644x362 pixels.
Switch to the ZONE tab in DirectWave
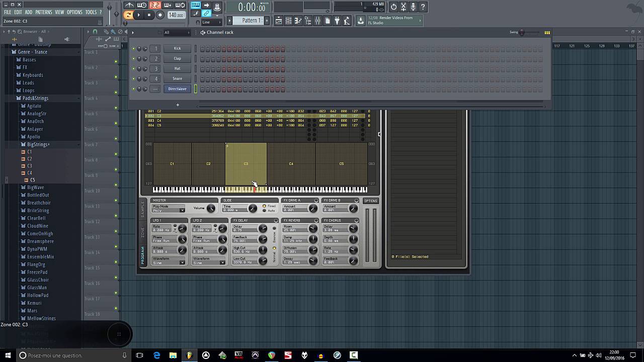(x=143, y=232)
